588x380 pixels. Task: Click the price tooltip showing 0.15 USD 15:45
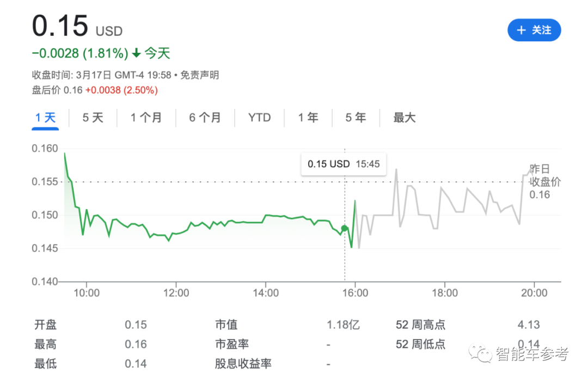pos(344,163)
